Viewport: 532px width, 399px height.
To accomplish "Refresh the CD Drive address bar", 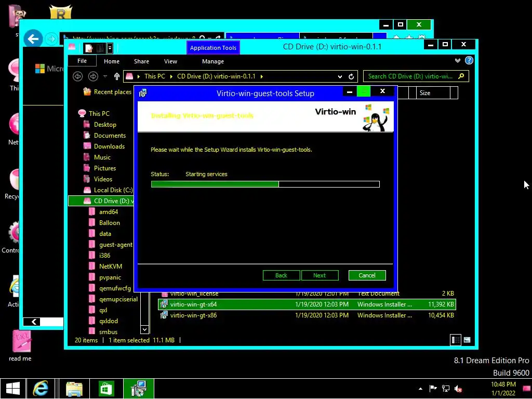I will 351,77.
